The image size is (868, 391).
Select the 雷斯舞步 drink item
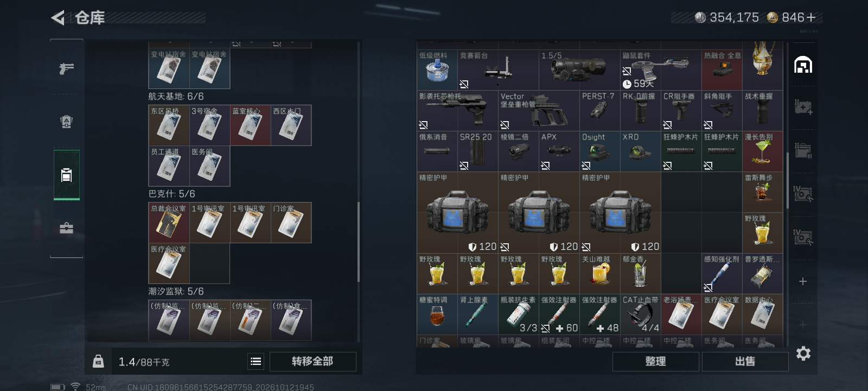click(762, 192)
